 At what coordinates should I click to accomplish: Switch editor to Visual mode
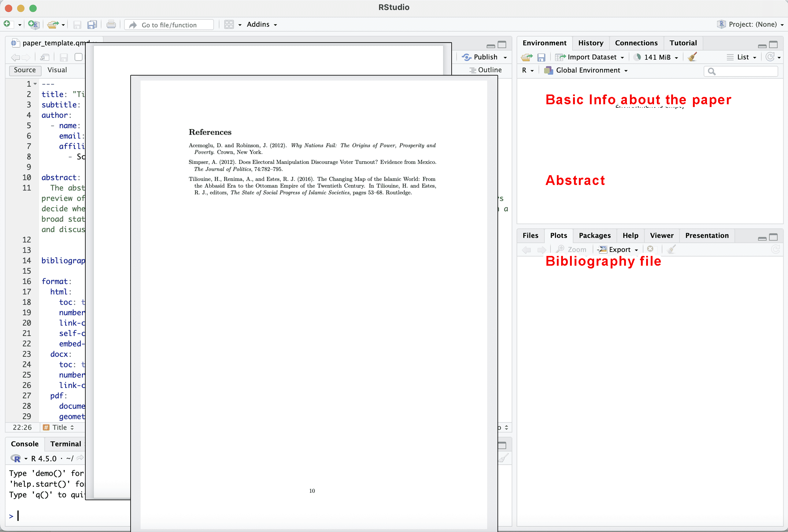click(57, 70)
